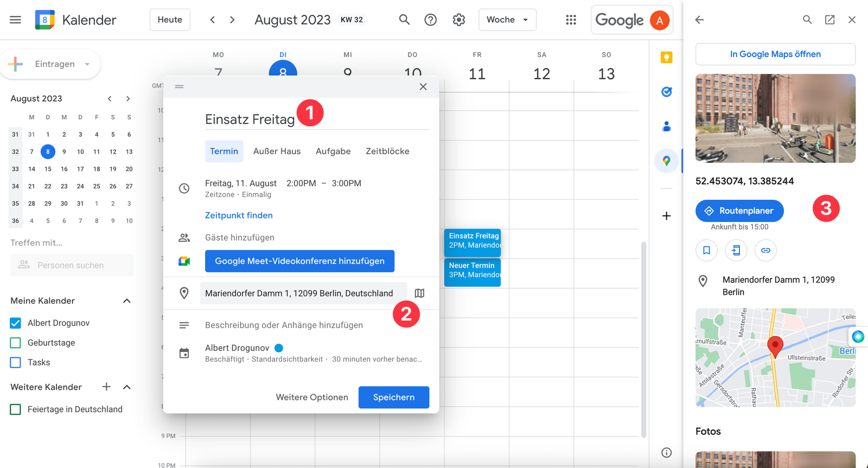
Task: Collapse the Meine Kalender section
Action: coord(127,301)
